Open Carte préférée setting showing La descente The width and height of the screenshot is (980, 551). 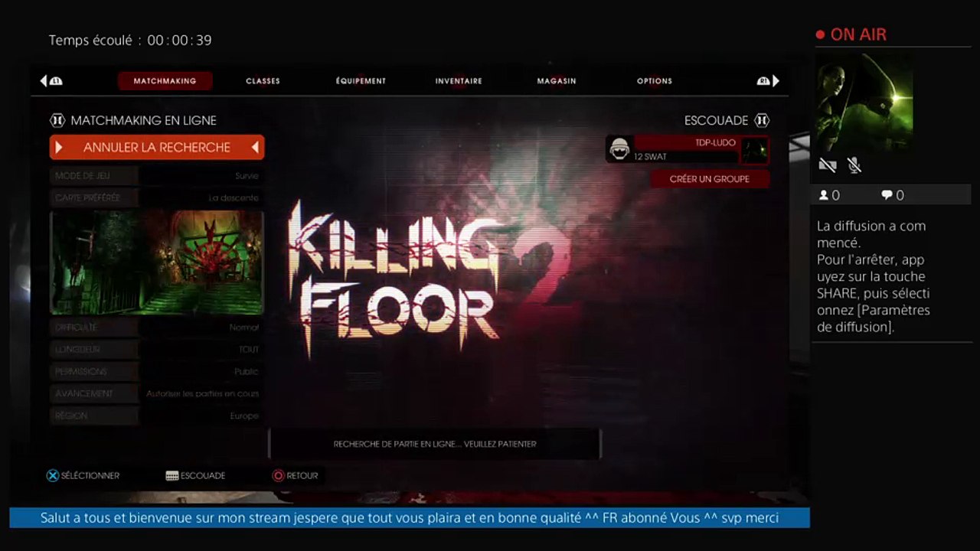point(156,197)
